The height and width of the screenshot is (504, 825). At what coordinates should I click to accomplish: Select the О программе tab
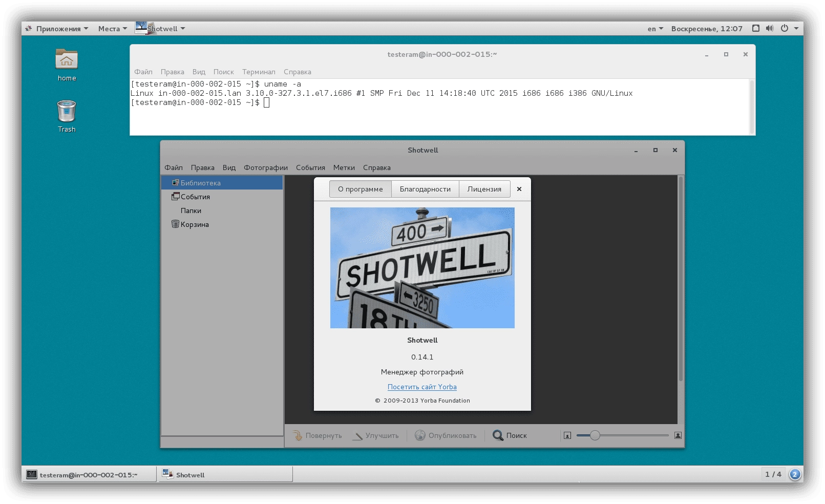click(x=361, y=189)
